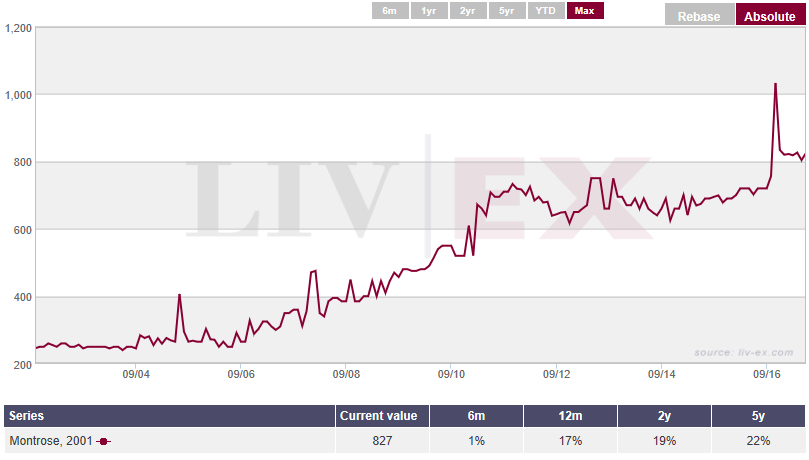Open the Montrose, 2001 series row
The height and width of the screenshot is (460, 809).
click(404, 441)
